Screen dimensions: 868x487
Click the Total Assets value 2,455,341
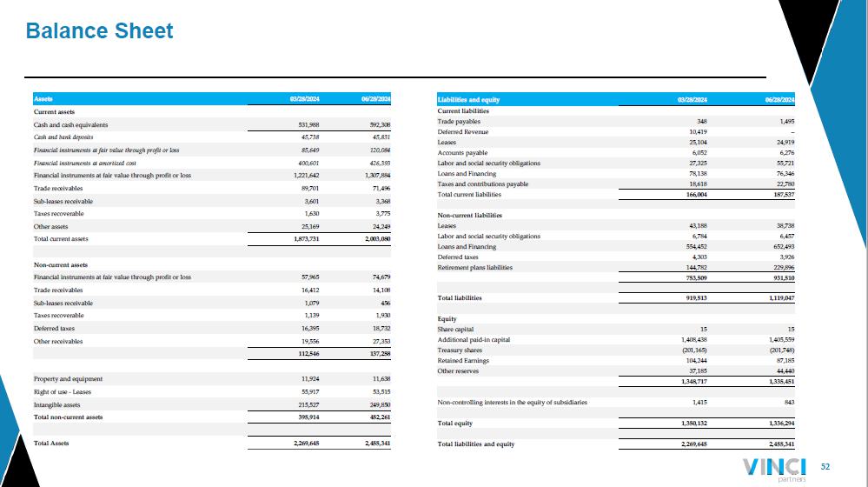(378, 444)
